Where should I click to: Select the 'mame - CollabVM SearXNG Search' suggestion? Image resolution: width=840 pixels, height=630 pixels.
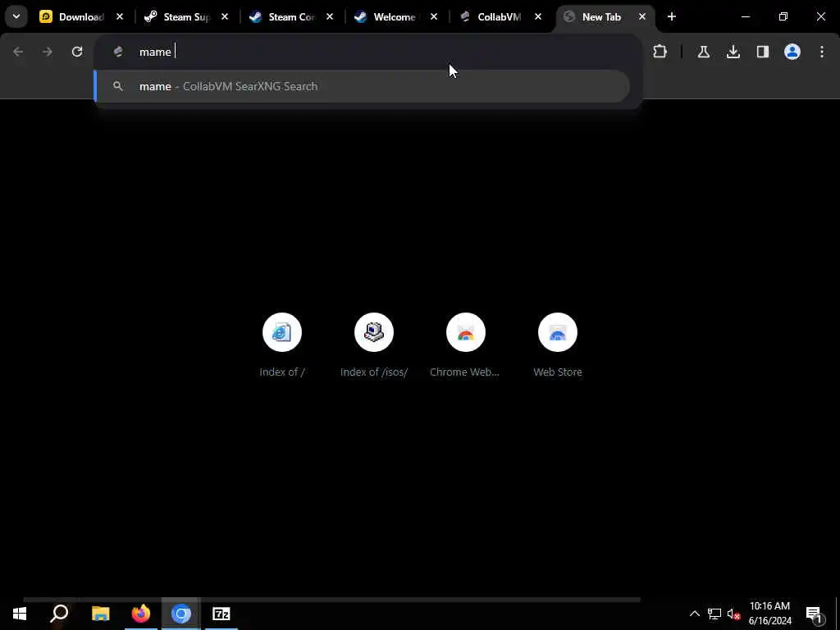[x=362, y=86]
